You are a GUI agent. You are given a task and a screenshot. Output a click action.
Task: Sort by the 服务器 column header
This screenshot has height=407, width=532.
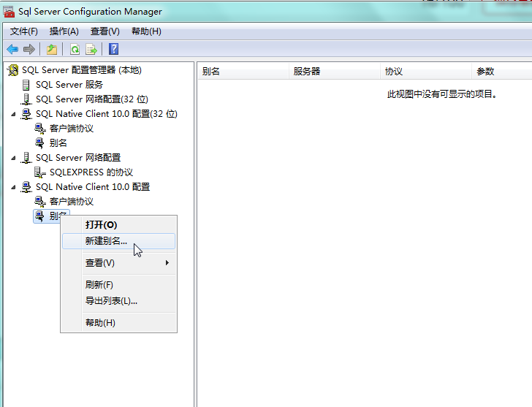click(x=335, y=71)
